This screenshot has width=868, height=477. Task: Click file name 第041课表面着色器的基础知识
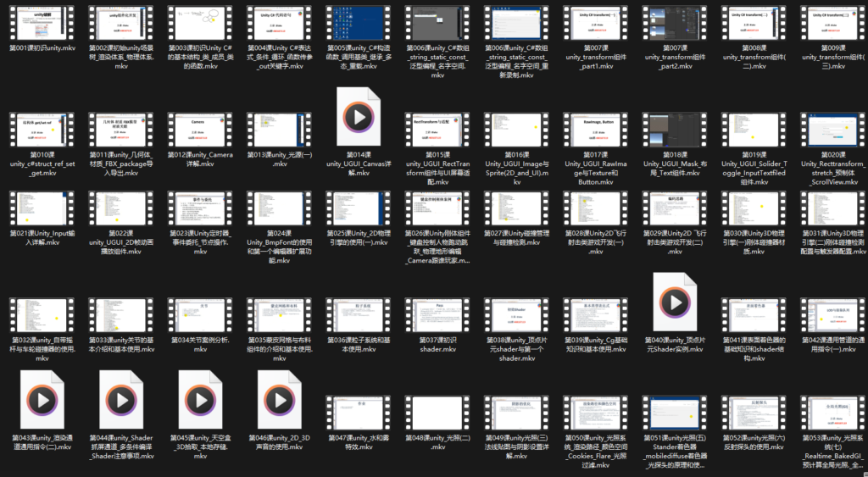click(754, 349)
